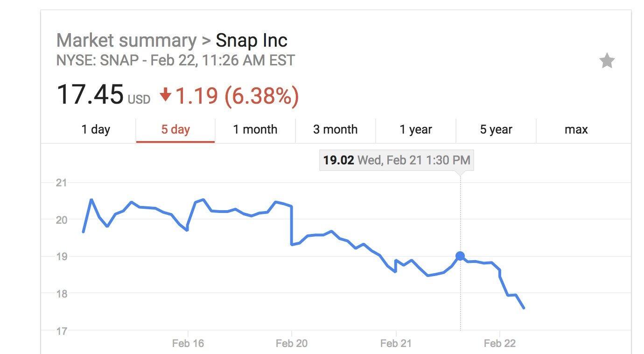Click the star icon to follow Snap Inc
Image resolution: width=644 pixels, height=354 pixels.
pyautogui.click(x=607, y=61)
